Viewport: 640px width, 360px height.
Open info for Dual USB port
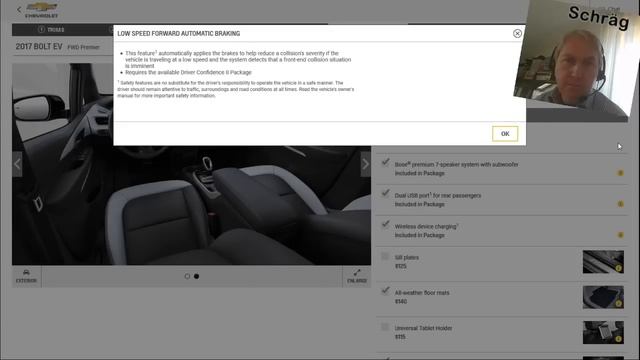pyautogui.click(x=620, y=204)
